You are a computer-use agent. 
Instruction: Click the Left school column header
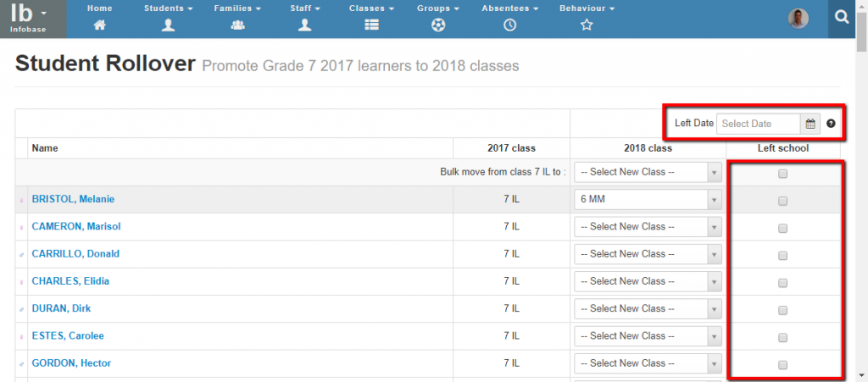pyautogui.click(x=783, y=148)
